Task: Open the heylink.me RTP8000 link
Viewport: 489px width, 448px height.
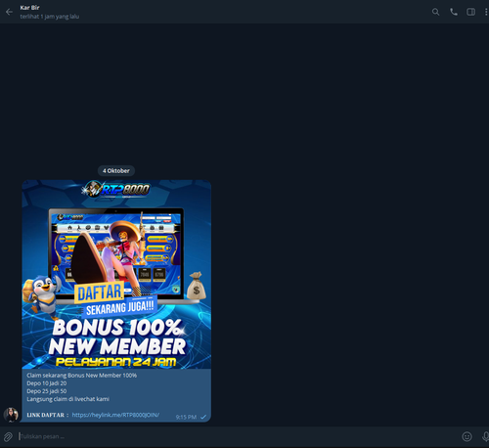Action: (x=115, y=415)
